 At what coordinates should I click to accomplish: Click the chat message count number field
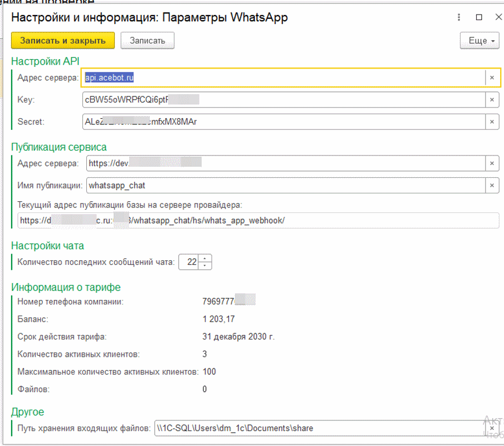[189, 262]
